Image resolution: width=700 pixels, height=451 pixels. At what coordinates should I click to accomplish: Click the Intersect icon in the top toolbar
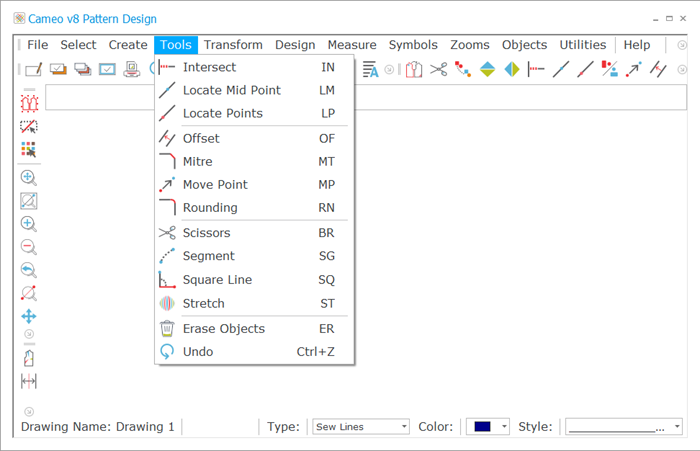(x=536, y=69)
